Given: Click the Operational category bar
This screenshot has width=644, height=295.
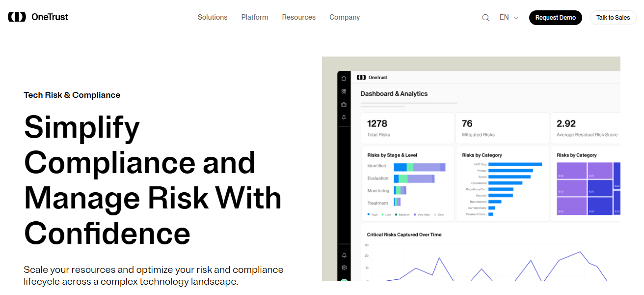Looking at the screenshot, I should [506, 183].
